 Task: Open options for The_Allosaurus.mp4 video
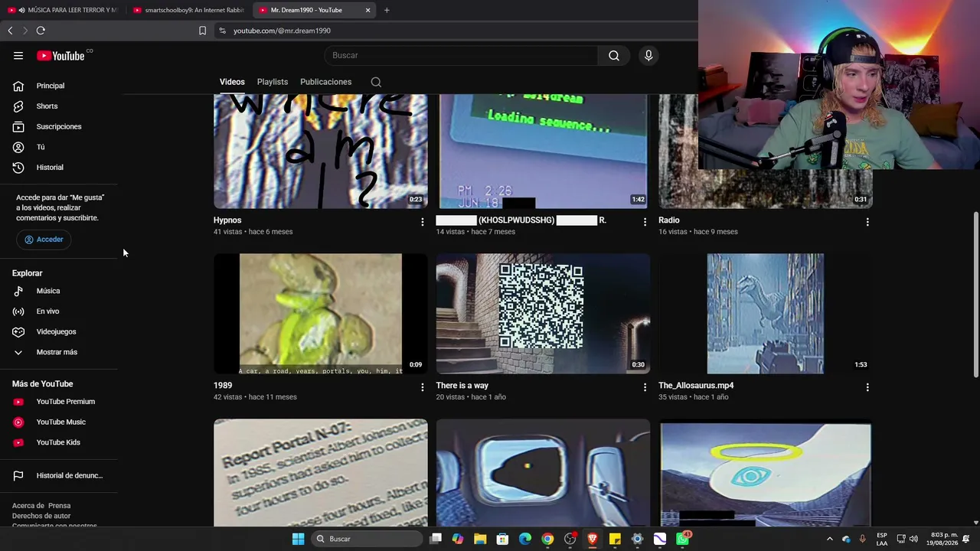pos(867,387)
